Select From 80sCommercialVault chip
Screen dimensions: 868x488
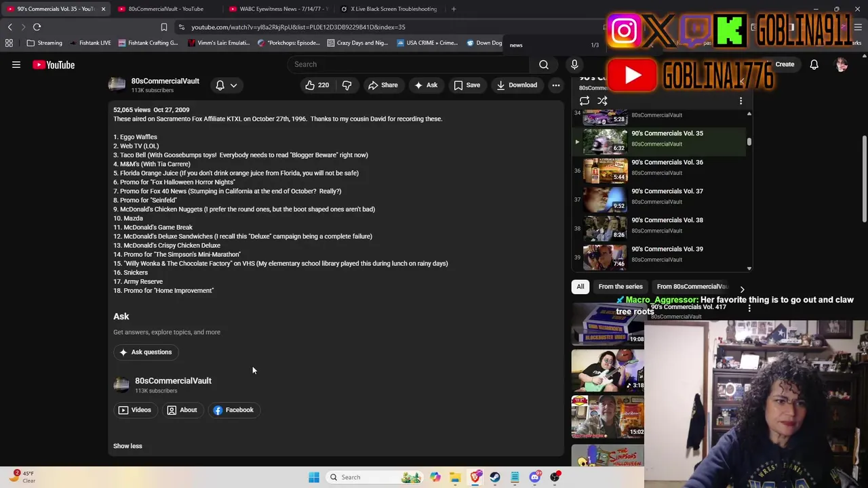(692, 287)
